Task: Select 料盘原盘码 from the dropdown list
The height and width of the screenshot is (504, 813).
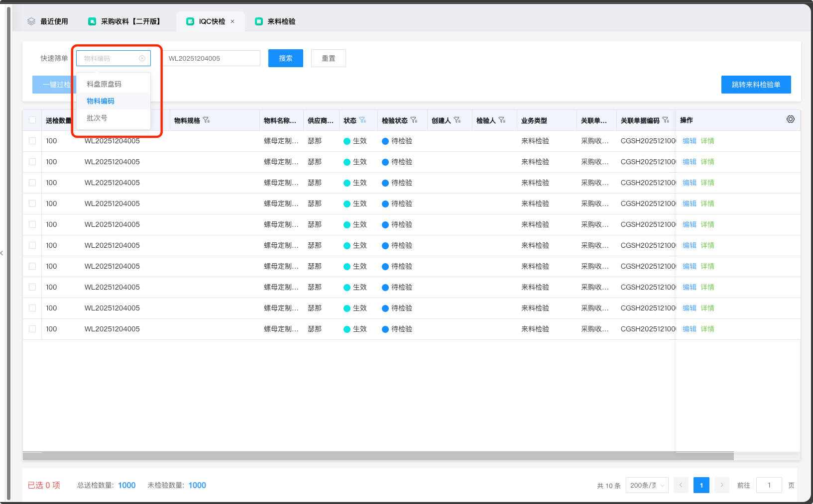Action: pyautogui.click(x=104, y=84)
